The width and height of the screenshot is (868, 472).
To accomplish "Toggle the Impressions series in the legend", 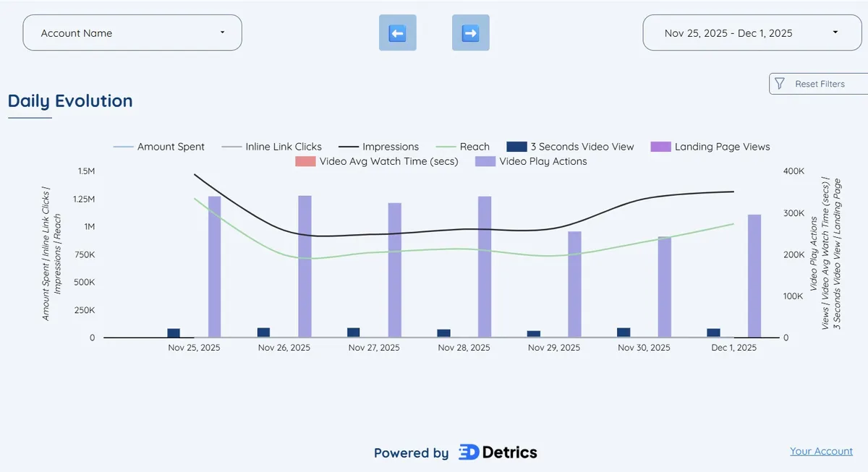I will pyautogui.click(x=390, y=146).
